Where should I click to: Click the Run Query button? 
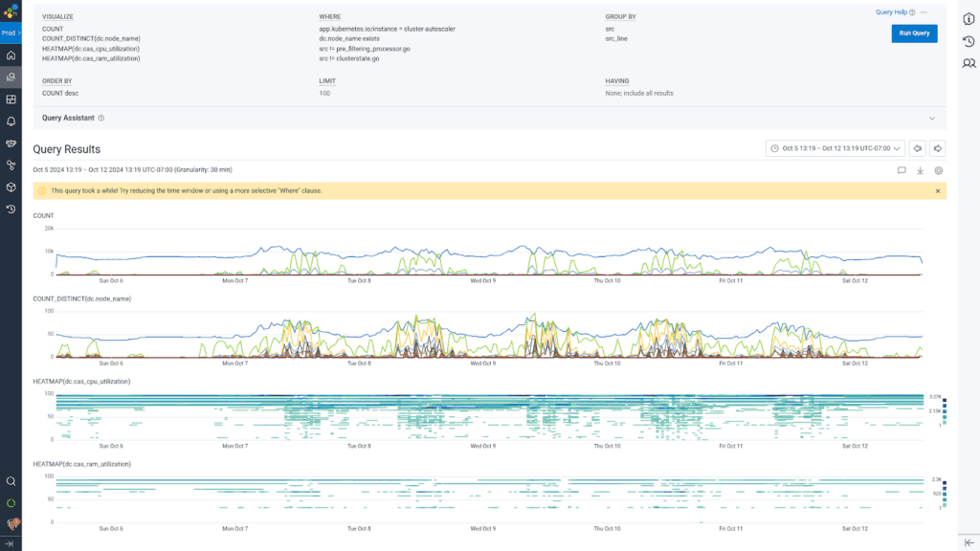(914, 33)
